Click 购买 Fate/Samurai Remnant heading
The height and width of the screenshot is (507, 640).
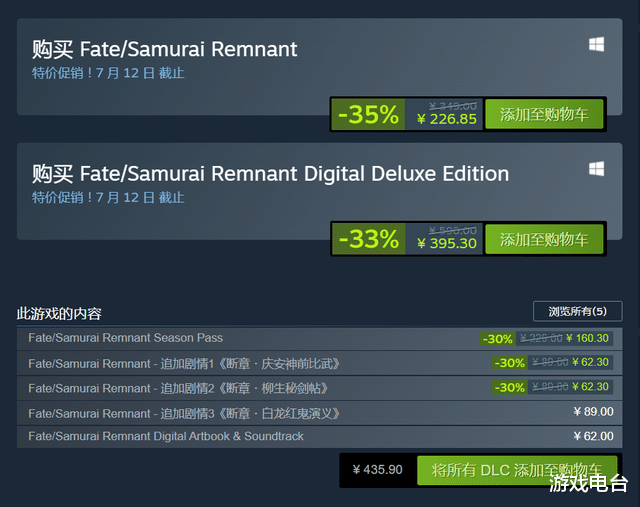[164, 49]
